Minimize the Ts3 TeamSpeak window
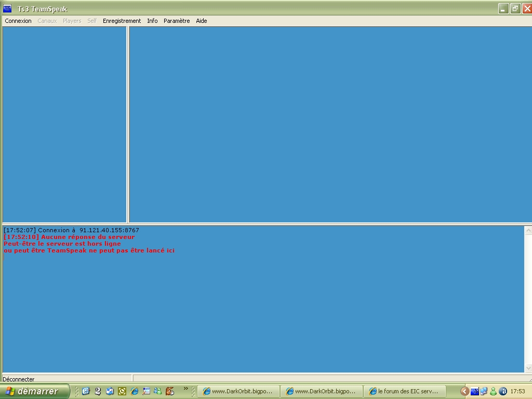 (x=503, y=8)
